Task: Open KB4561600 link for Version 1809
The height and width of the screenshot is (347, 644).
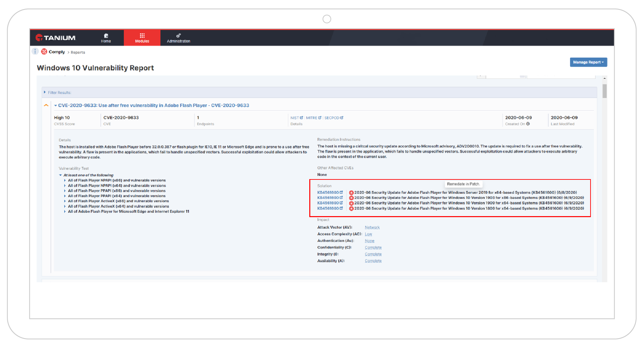Action: coord(330,208)
